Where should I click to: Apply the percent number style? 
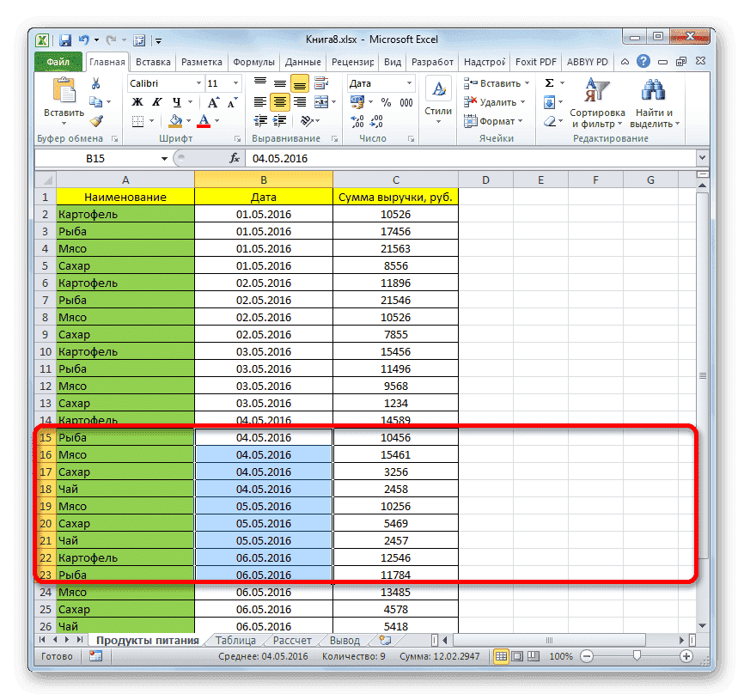(x=385, y=102)
